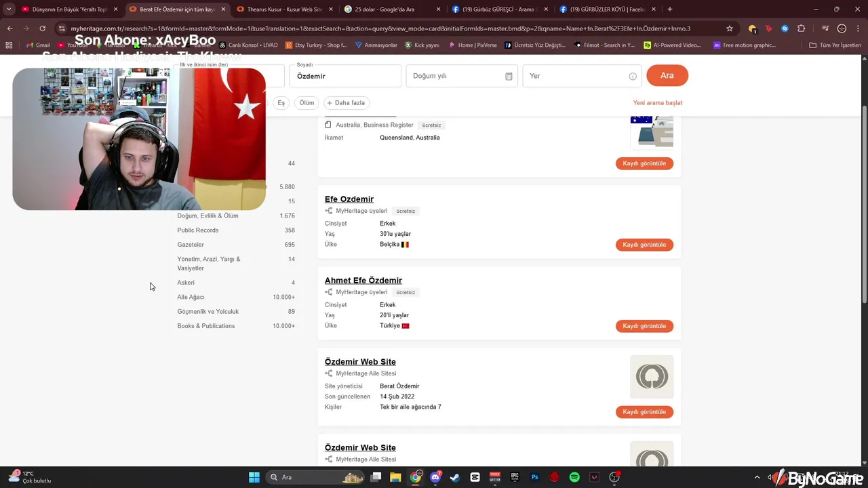The image size is (868, 488).
Task: Click the Soyadı field containing Özdemir
Action: click(345, 76)
